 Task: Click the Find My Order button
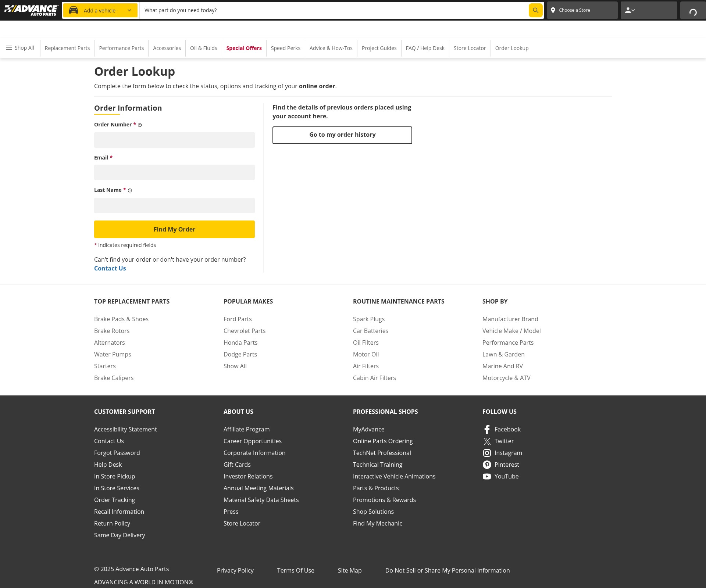[174, 229]
